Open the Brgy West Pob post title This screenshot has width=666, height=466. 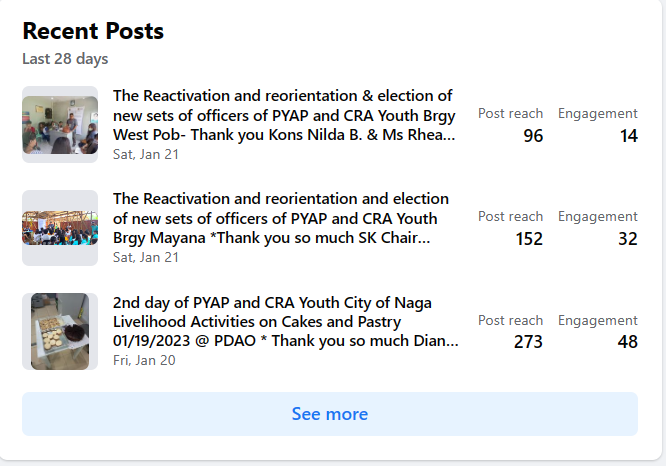pos(283,115)
